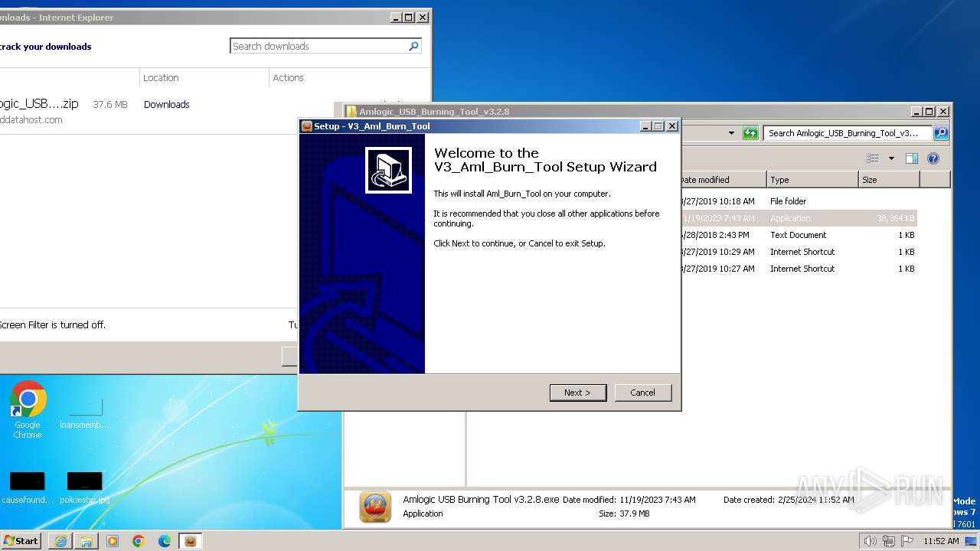This screenshot has width=980, height=551.
Task: Select the loansmemb desktop file icon
Action: click(x=84, y=413)
